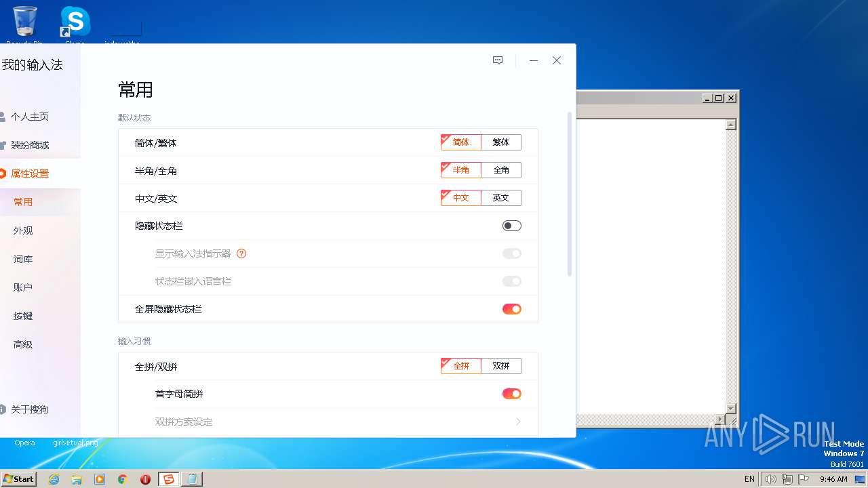868x488 pixels.
Task: Open 个人主页 in the sidebar
Action: click(x=29, y=117)
